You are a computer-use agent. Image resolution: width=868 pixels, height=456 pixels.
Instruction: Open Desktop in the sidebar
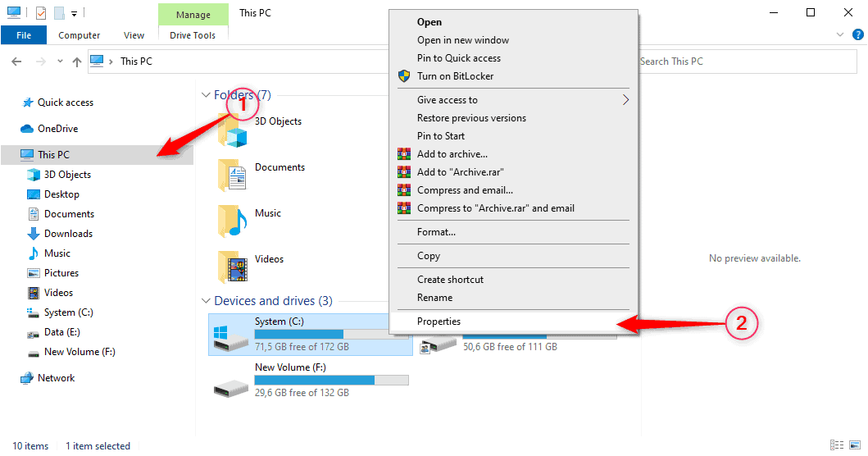pyautogui.click(x=61, y=194)
